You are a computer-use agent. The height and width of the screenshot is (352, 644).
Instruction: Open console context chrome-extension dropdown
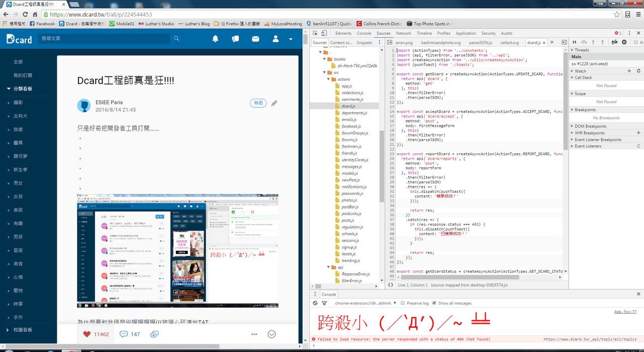366,303
